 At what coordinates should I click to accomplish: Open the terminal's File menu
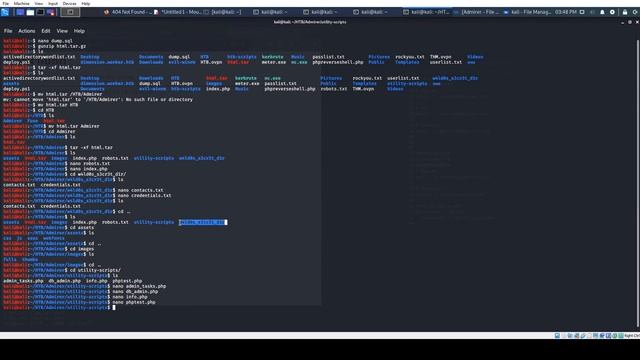click(8, 31)
